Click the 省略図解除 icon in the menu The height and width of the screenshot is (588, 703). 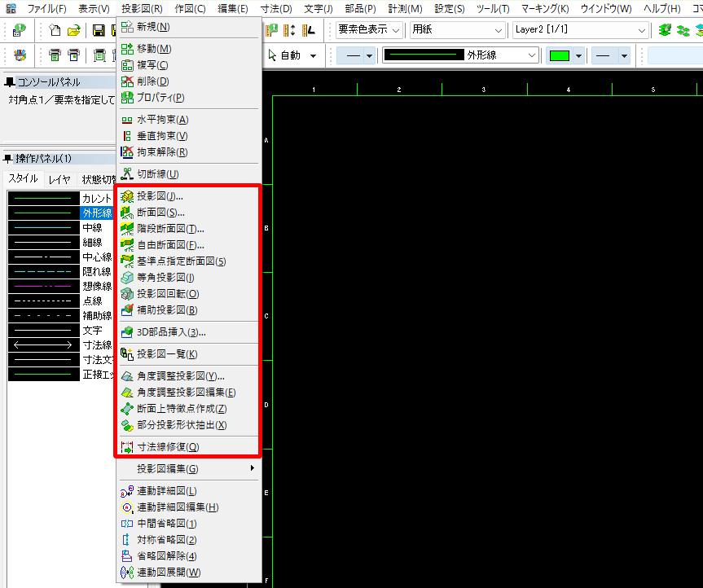click(126, 556)
